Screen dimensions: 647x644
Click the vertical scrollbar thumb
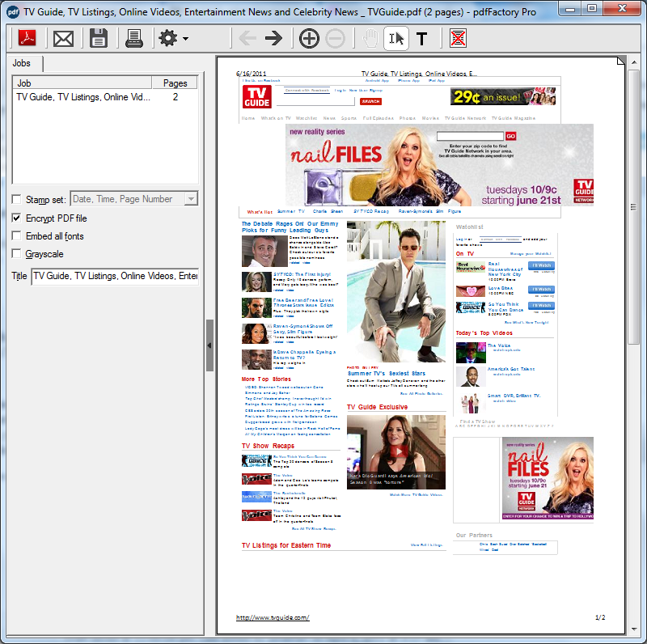coord(634,206)
